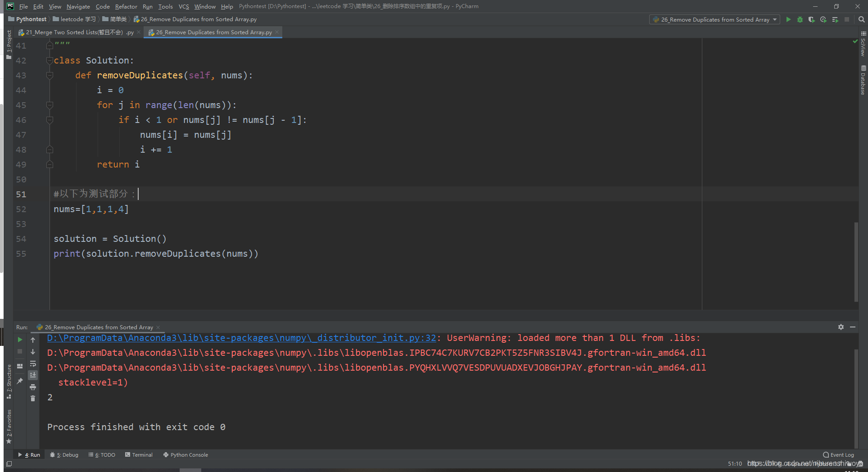Run with Coverage using the shield icon

[812, 19]
